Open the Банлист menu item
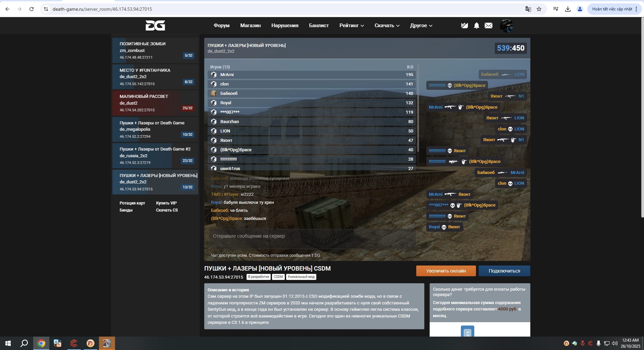644x350 pixels. pos(319,25)
